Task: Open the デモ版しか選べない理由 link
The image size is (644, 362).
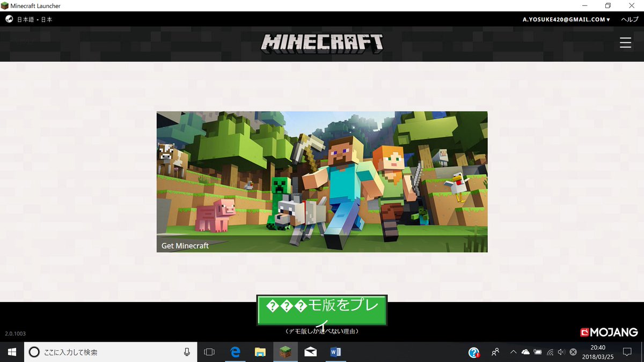Action: [322, 331]
